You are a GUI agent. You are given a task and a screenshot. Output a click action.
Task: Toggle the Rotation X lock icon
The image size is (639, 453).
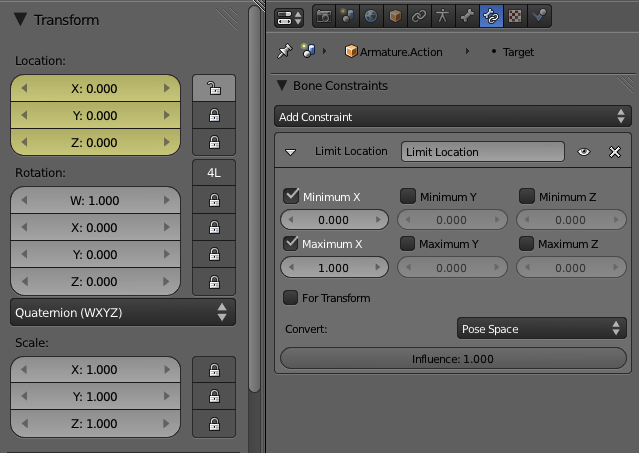click(x=214, y=227)
